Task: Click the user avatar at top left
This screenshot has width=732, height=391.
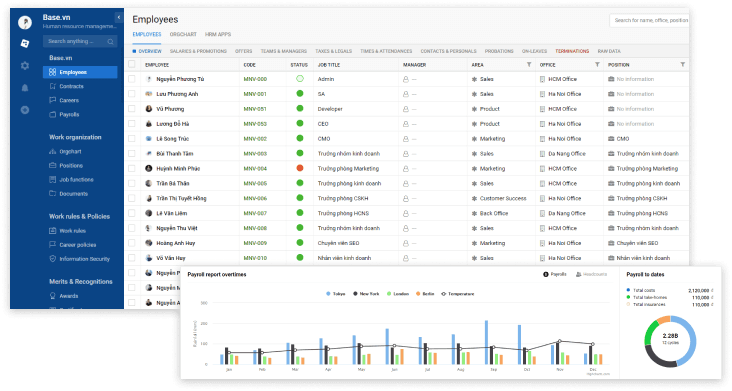Action: [25, 22]
